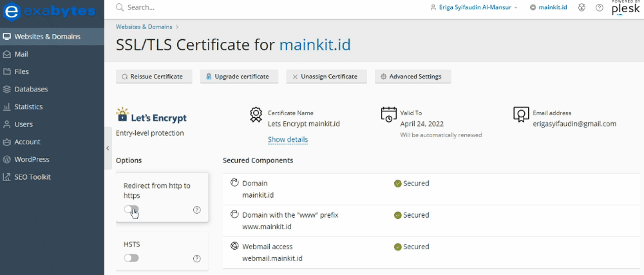The width and height of the screenshot is (644, 275).
Task: Click 'Will be automatically renewed' note
Action: (441, 135)
